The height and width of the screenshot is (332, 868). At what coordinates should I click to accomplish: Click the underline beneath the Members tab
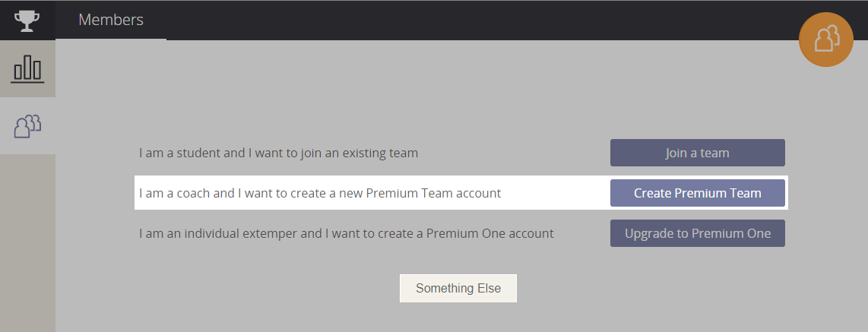pyautogui.click(x=111, y=40)
